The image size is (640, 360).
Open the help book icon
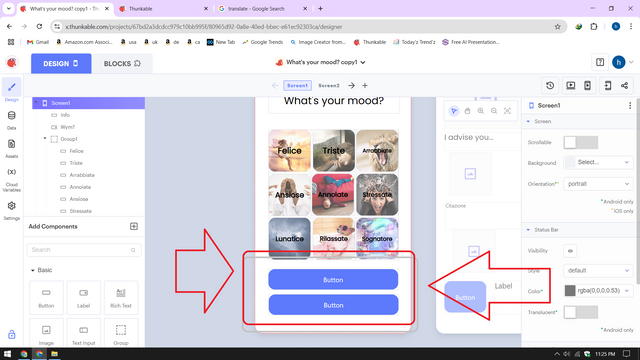click(600, 62)
